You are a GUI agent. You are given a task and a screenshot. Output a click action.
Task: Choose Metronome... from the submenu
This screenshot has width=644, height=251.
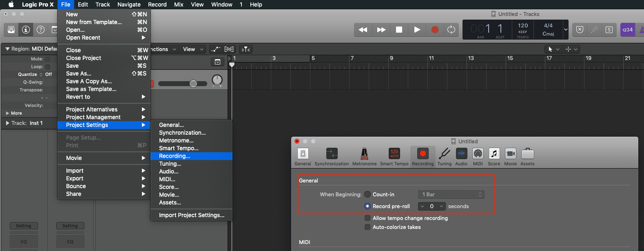coord(191,140)
